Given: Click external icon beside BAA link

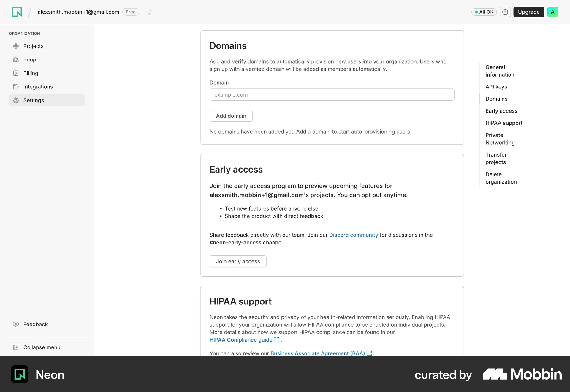Looking at the screenshot, I should (x=369, y=353).
